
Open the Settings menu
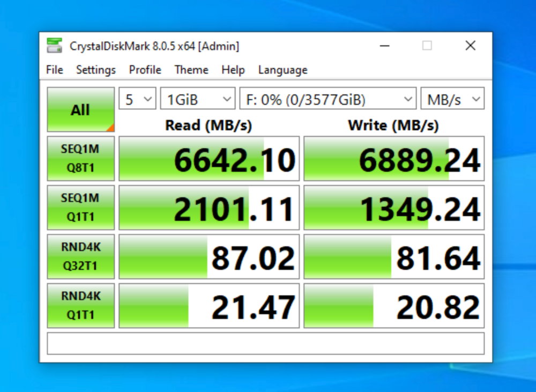[x=96, y=70]
